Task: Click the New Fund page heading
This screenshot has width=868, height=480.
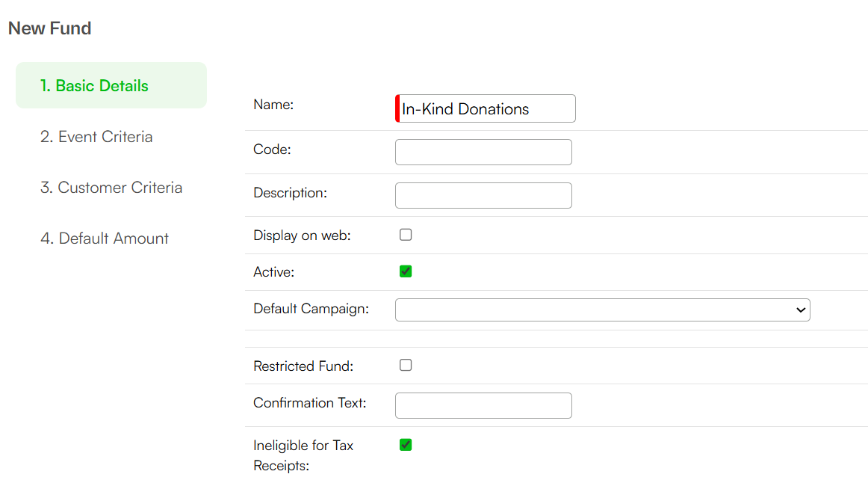Action: point(50,28)
